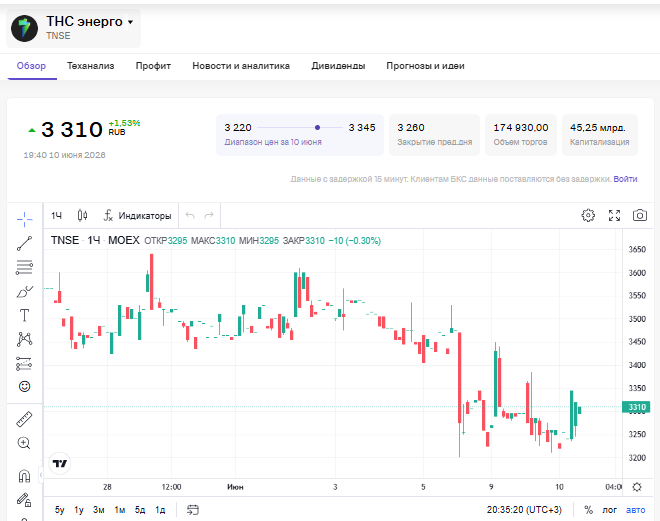The width and height of the screenshot is (660, 521).
Task: Expand the ТНС энерго ticker dropdown
Action: pyautogui.click(x=130, y=22)
